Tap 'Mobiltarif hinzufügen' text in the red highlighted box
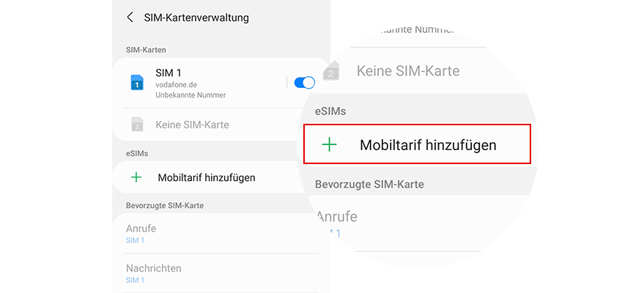 pos(428,145)
